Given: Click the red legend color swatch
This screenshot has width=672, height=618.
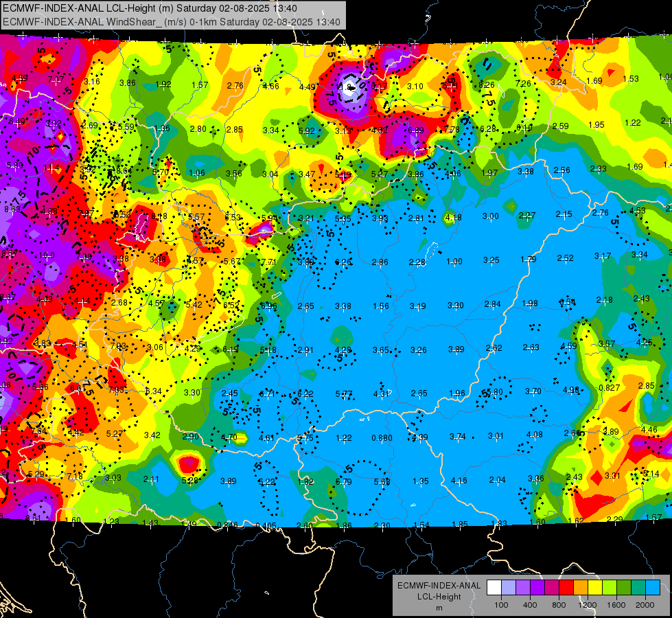Looking at the screenshot, I should pyautogui.click(x=566, y=588).
